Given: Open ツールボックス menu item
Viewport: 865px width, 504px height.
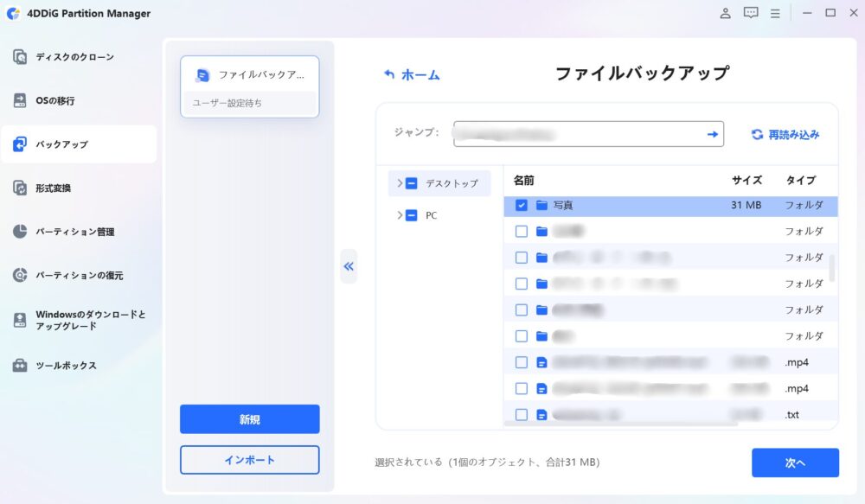Looking at the screenshot, I should click(79, 365).
